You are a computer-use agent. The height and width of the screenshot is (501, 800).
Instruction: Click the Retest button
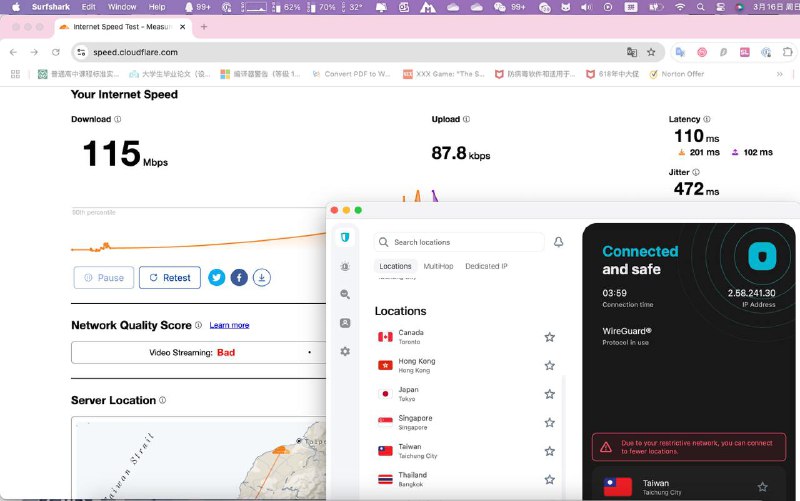click(x=170, y=278)
